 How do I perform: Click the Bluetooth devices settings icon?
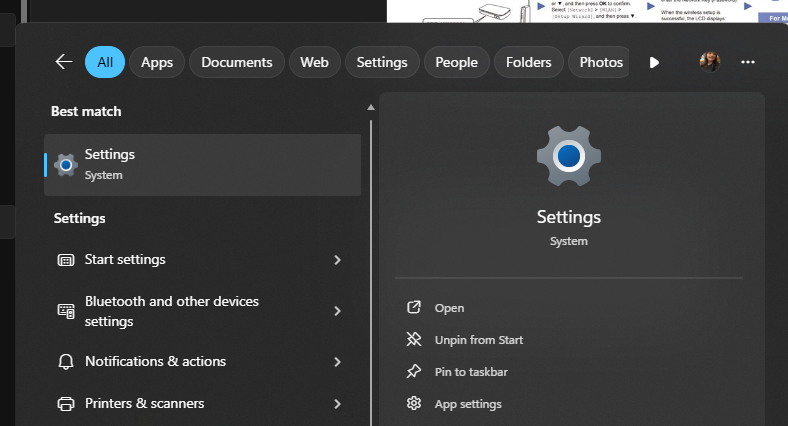[66, 311]
